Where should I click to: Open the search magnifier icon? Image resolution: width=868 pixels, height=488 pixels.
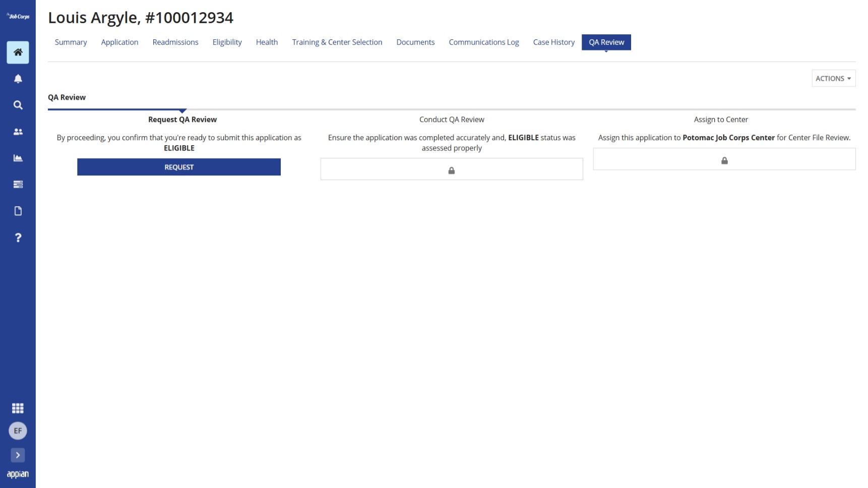tap(18, 105)
